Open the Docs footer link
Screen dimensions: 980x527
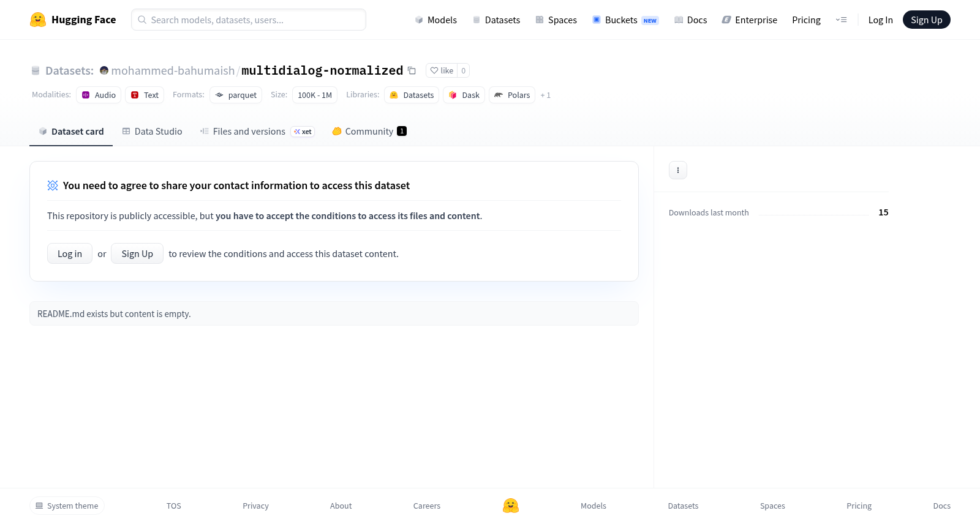[941, 506]
